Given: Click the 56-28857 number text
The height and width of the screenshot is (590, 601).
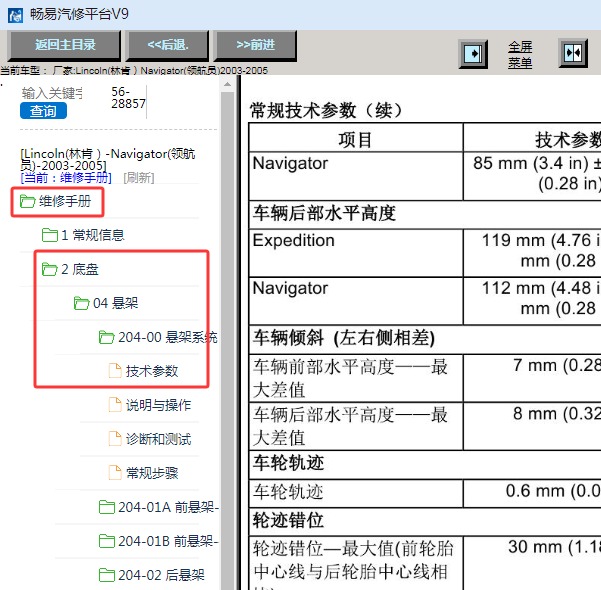Looking at the screenshot, I should coord(128,97).
